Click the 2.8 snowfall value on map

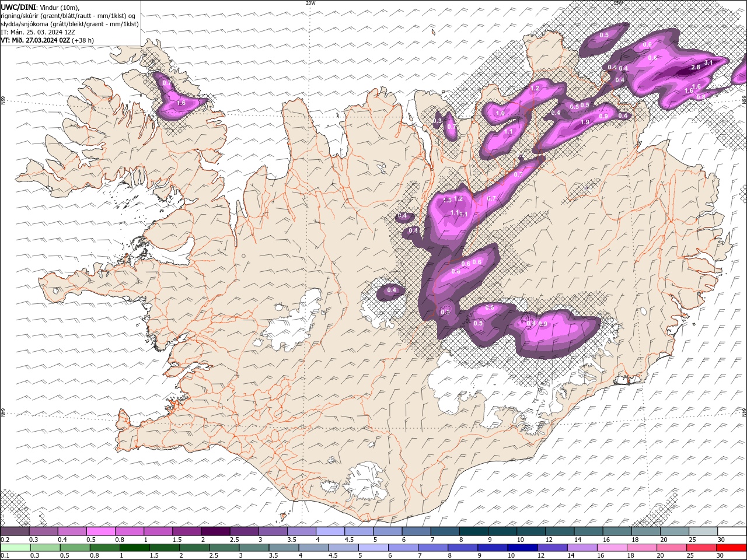(695, 67)
